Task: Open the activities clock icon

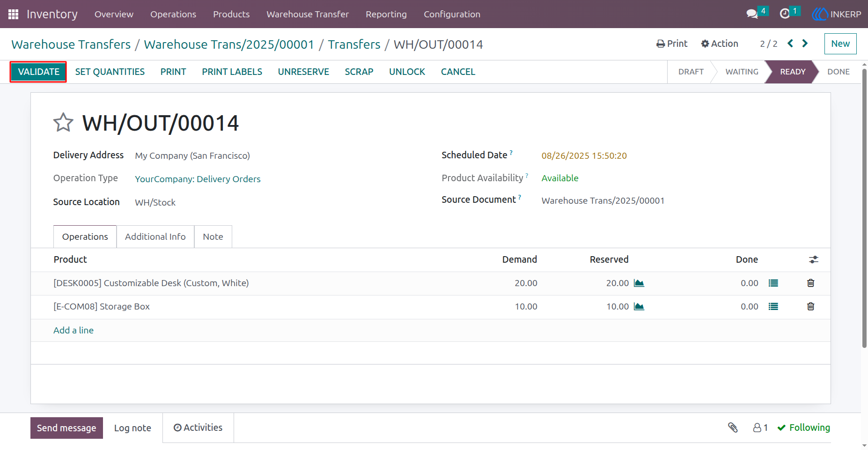Action: [x=785, y=14]
